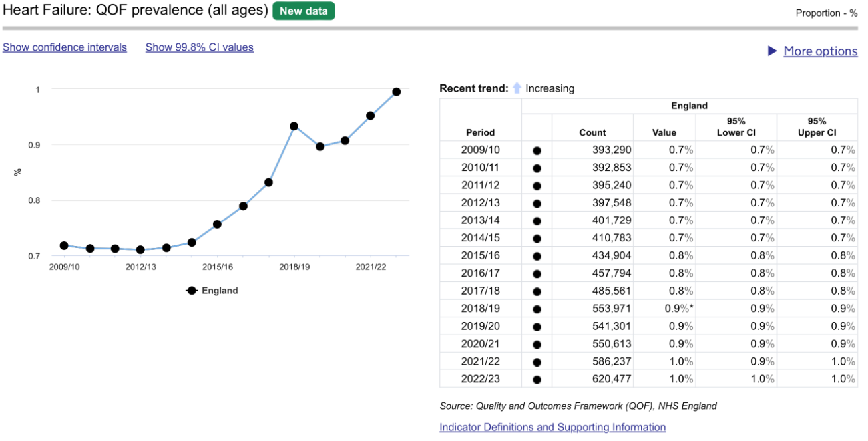
Task: Click the blue Increasing trend arrow
Action: [x=516, y=88]
